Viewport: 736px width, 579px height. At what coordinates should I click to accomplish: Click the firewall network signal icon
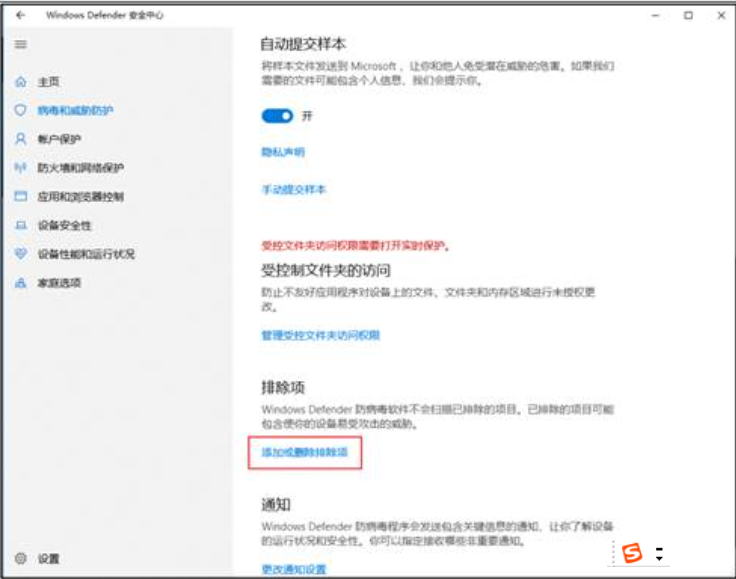tap(21, 168)
